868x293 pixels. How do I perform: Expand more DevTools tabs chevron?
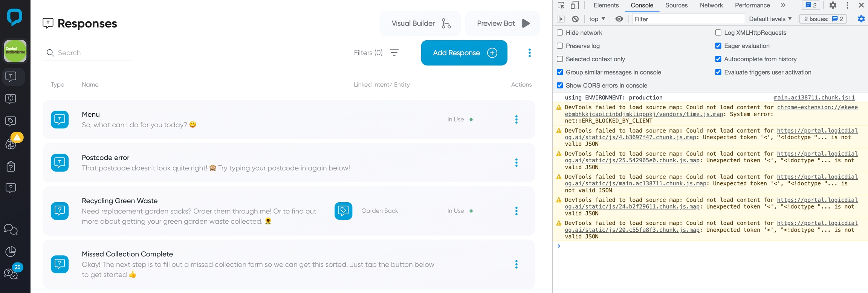coord(783,5)
